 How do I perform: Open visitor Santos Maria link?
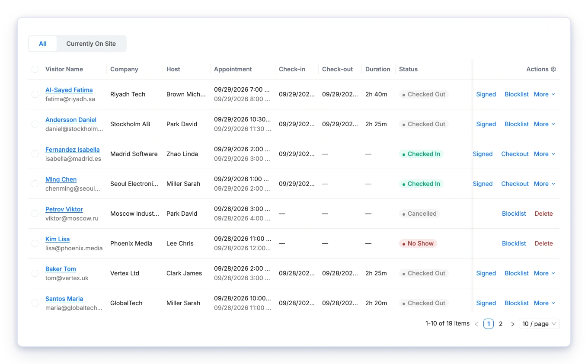click(x=64, y=299)
